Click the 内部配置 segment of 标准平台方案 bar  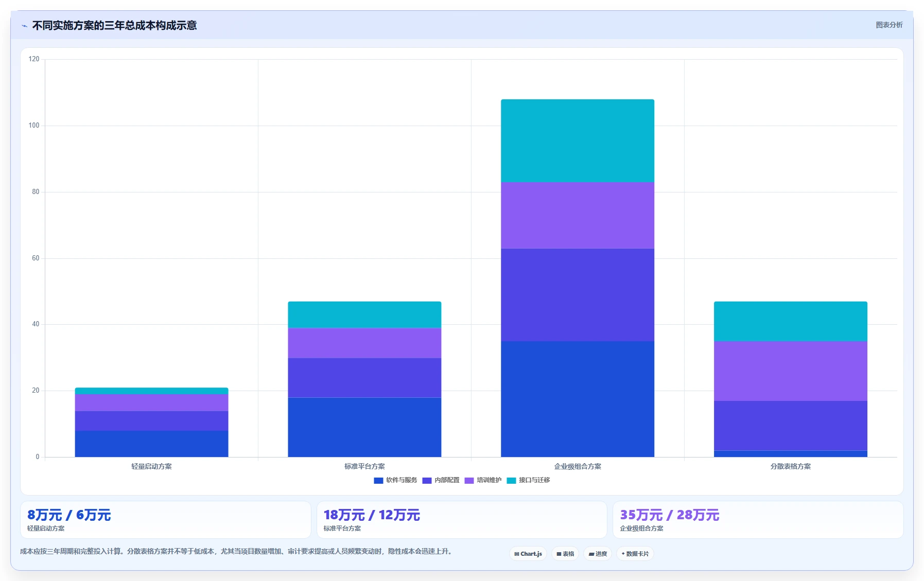click(x=364, y=378)
